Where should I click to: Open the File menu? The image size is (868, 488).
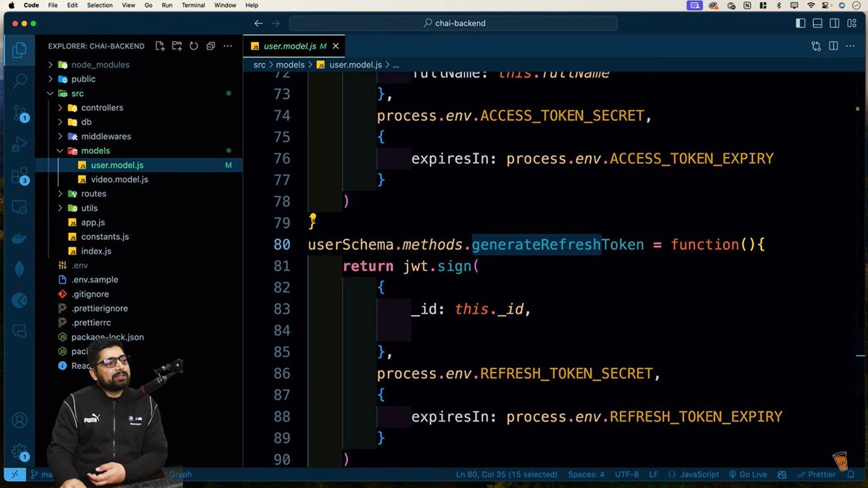point(53,5)
